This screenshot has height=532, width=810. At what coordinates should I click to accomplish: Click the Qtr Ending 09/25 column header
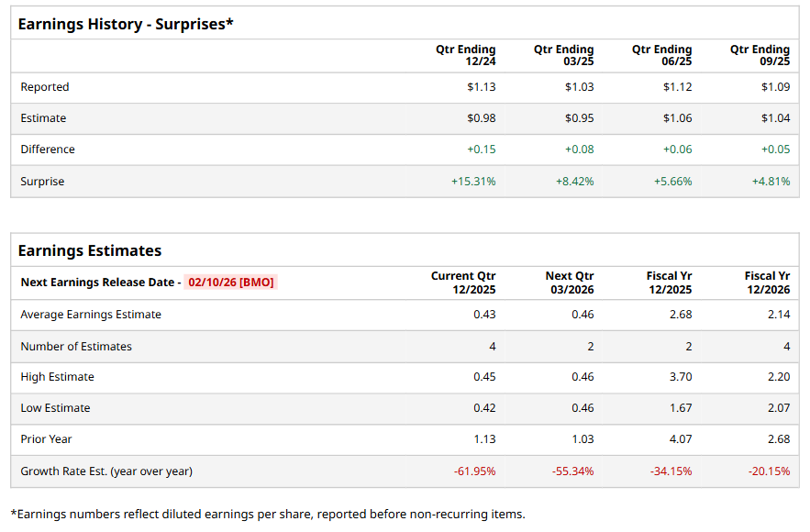760,55
